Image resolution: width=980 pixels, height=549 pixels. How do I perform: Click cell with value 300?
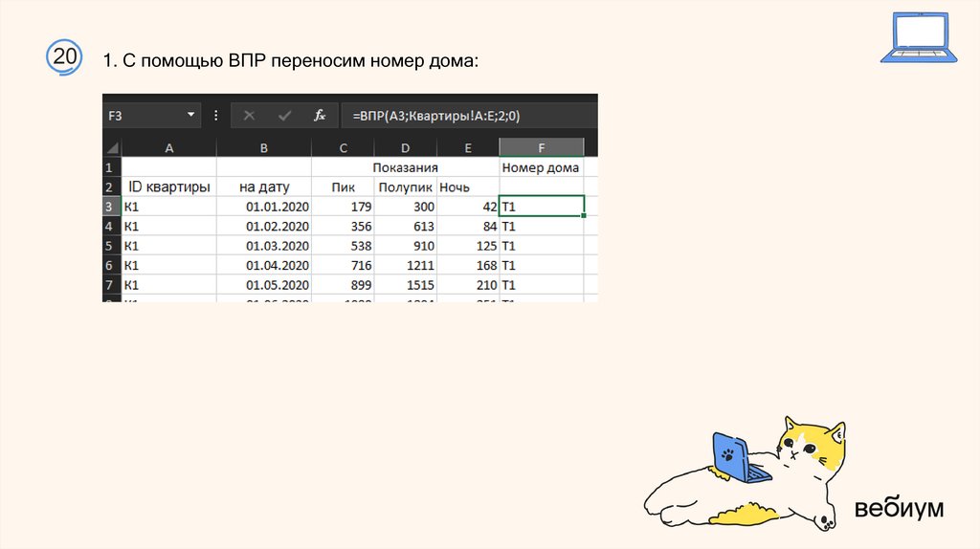(406, 206)
